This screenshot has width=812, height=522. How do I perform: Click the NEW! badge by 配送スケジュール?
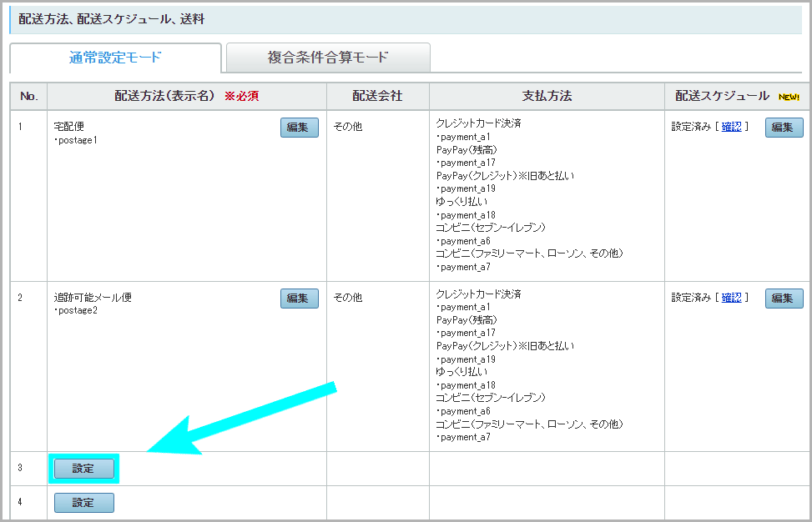[789, 97]
